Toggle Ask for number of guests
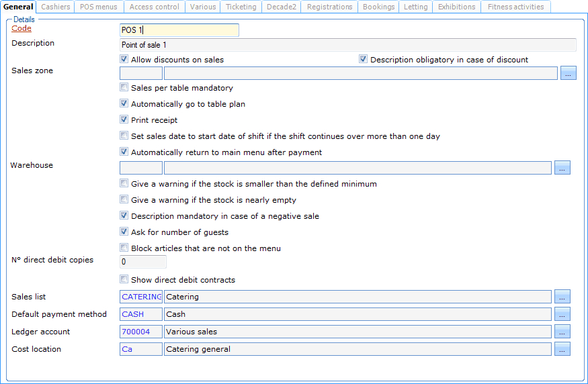588x384 pixels. click(x=124, y=232)
